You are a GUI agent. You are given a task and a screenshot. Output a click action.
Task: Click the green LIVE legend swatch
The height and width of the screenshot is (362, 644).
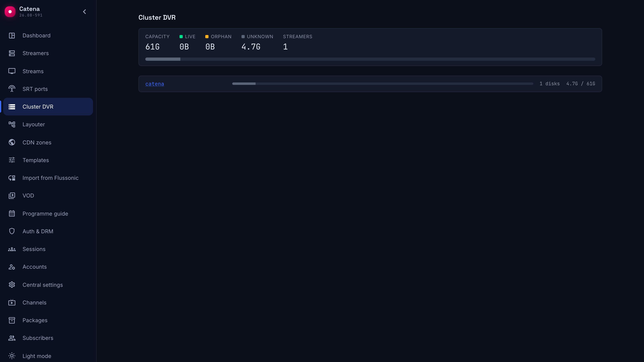tap(181, 37)
